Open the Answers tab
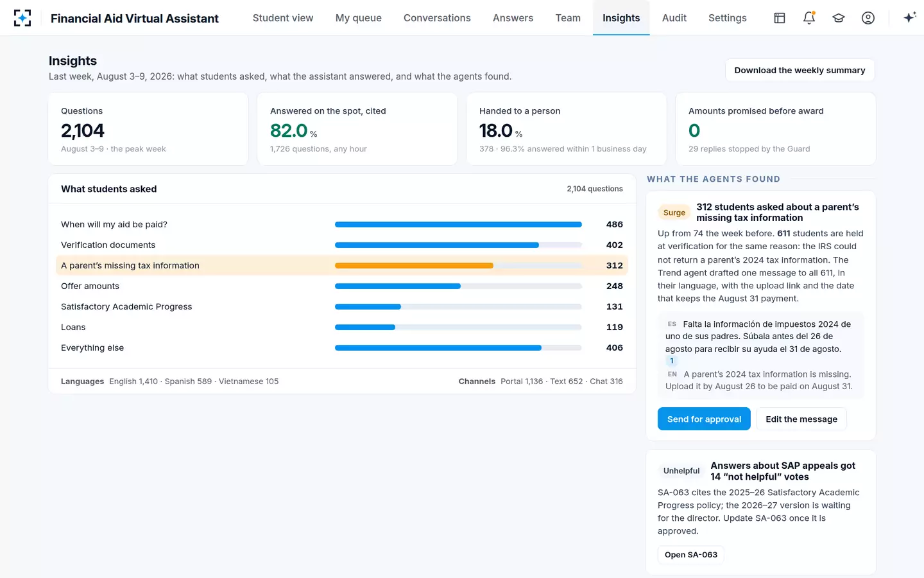Viewport: 924px width, 578px height. [513, 18]
